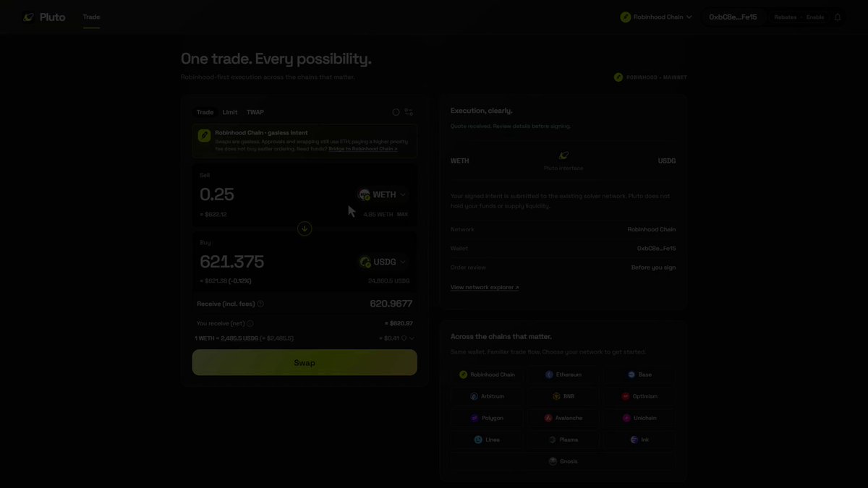The height and width of the screenshot is (488, 868).
Task: Choose the Ink network
Action: [x=639, y=440]
